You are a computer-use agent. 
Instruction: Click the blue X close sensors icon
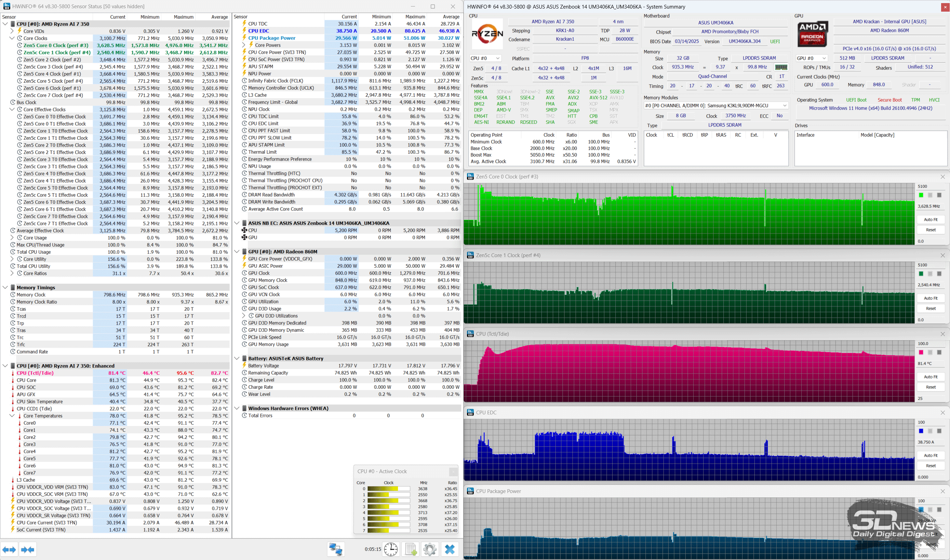450,549
